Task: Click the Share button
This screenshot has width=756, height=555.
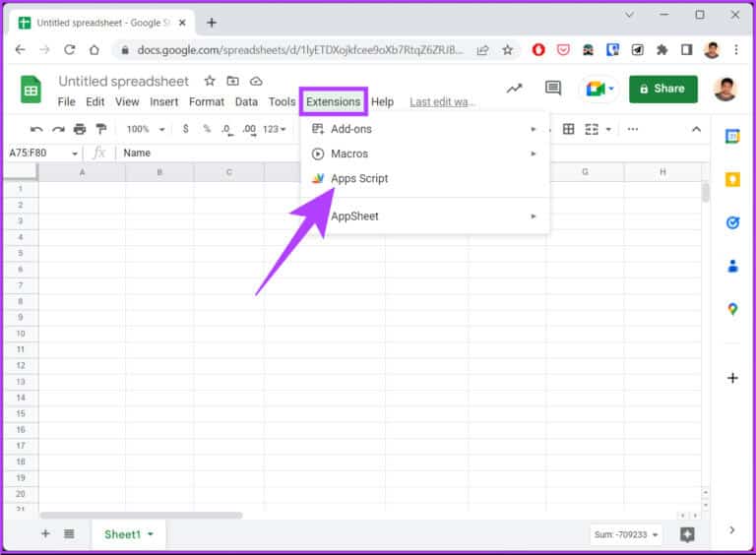Action: tap(662, 89)
